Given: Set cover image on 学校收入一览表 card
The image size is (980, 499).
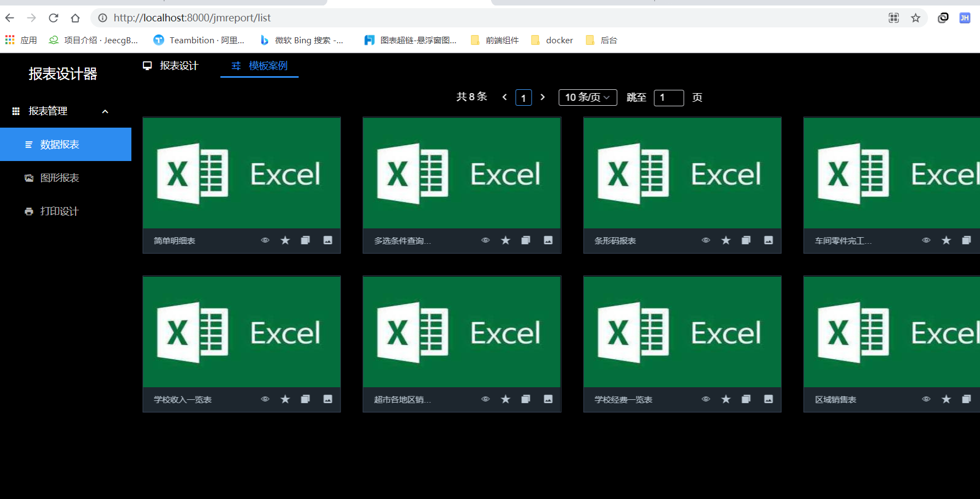Looking at the screenshot, I should point(328,399).
